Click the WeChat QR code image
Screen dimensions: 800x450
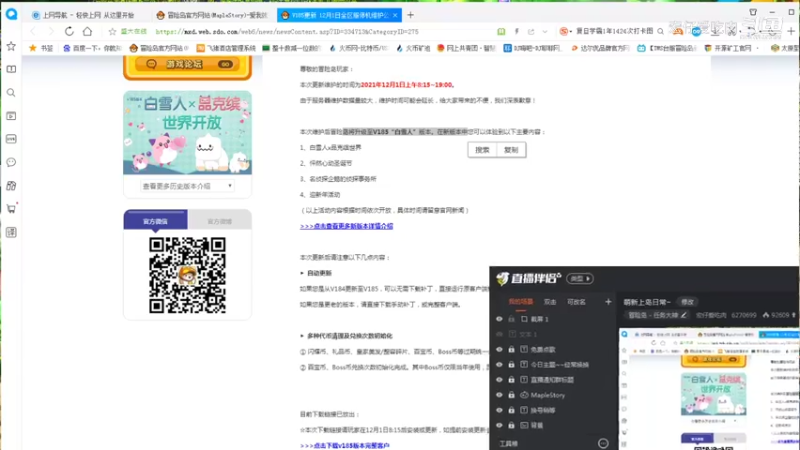(187, 276)
